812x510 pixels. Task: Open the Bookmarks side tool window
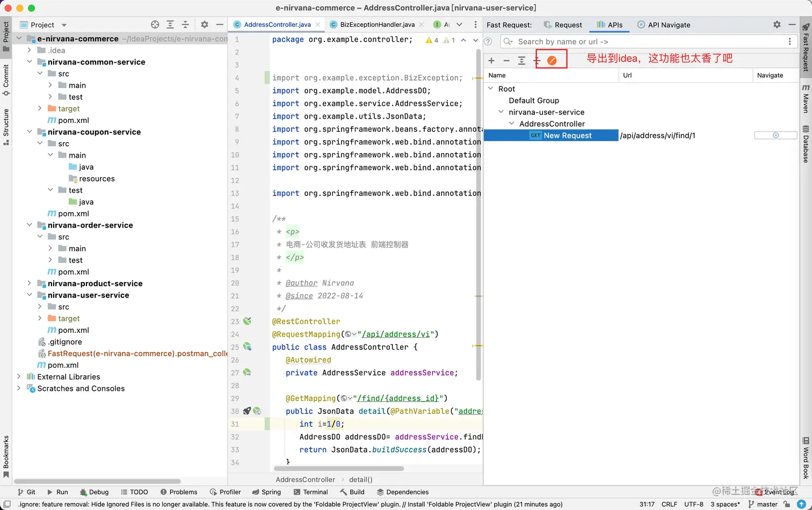[x=6, y=456]
